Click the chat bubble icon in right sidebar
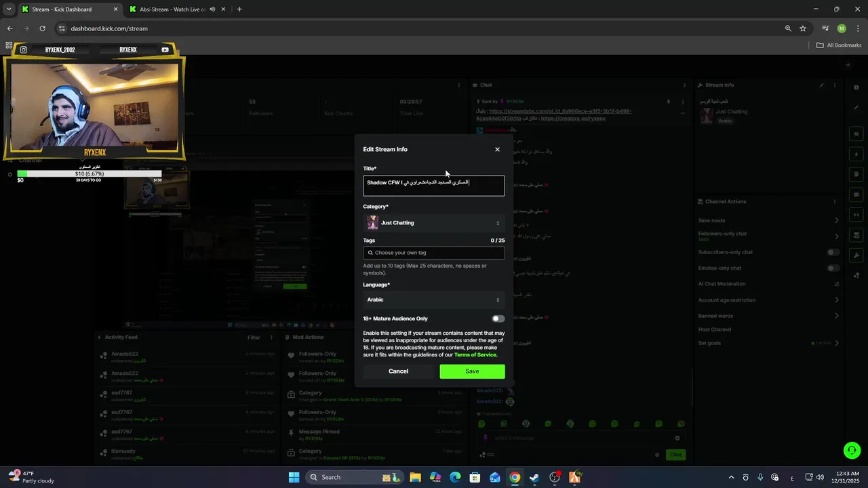Viewport: 868px width, 488px height. click(x=857, y=195)
